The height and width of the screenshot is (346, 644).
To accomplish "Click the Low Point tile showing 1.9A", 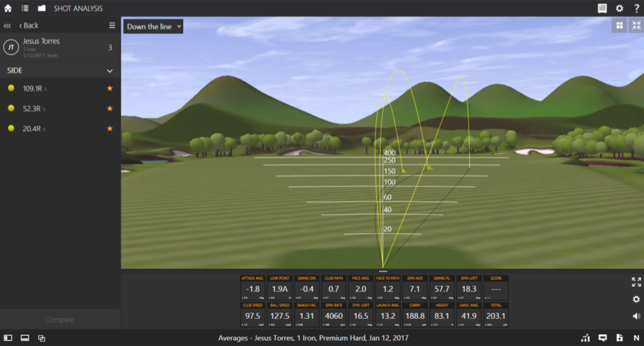I will click(280, 288).
